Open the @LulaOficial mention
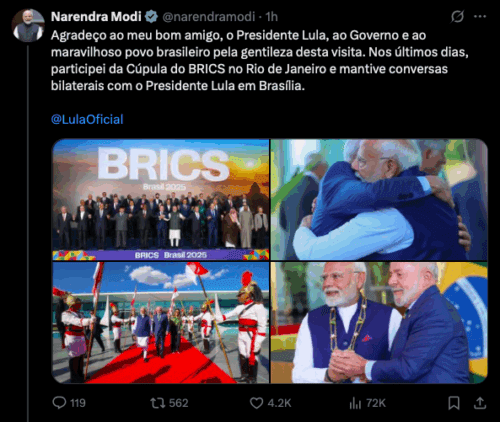This screenshot has width=500, height=422. pyautogui.click(x=87, y=119)
